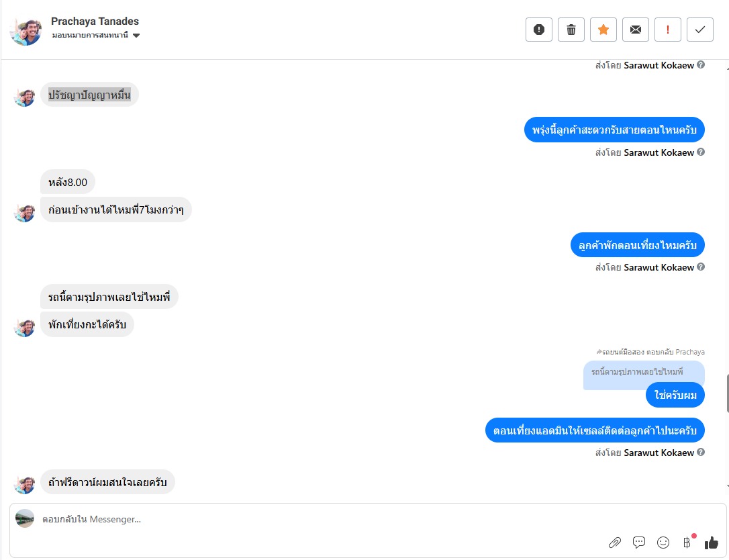729x560 pixels.
Task: Click the quoted reply message preview
Action: (643, 372)
